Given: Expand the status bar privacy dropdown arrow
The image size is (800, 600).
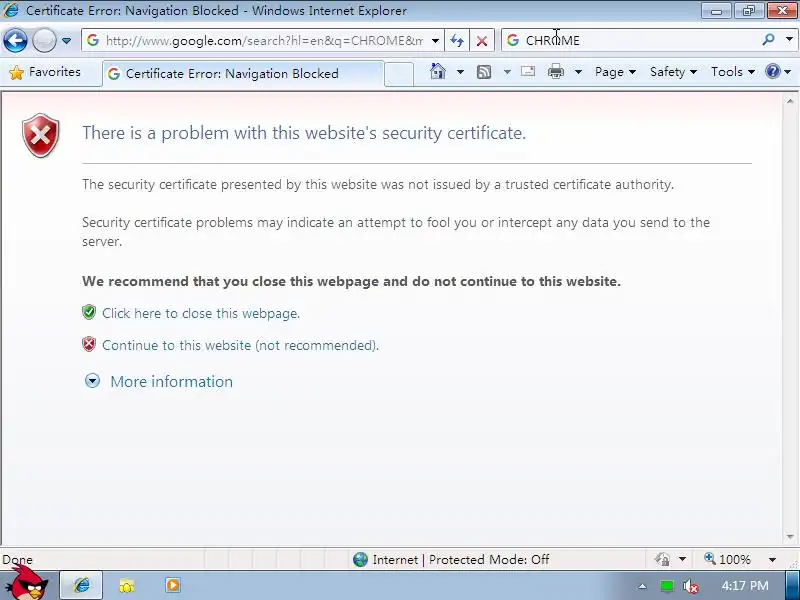Looking at the screenshot, I should (x=683, y=560).
